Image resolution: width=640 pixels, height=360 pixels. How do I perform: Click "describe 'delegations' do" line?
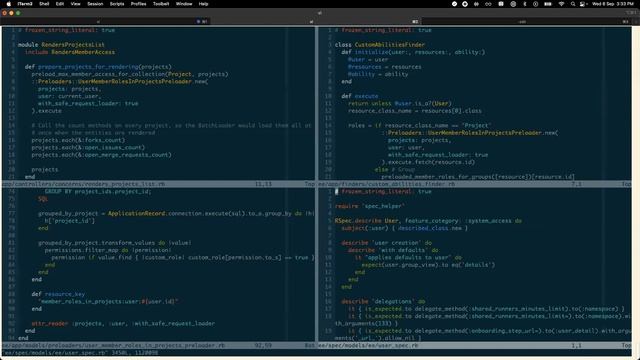383,302
